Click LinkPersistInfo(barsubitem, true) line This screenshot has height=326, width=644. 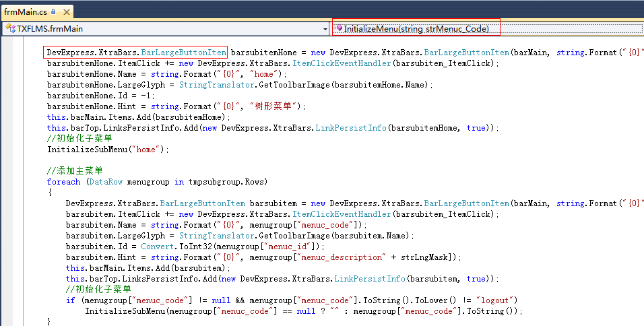tap(282, 279)
